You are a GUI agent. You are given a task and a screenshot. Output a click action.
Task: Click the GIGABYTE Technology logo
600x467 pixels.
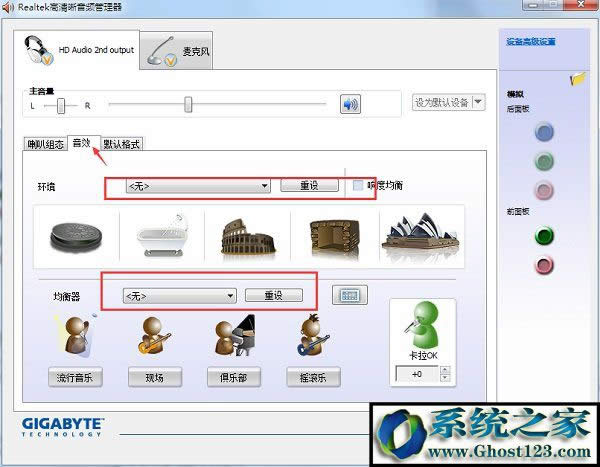[x=63, y=427]
